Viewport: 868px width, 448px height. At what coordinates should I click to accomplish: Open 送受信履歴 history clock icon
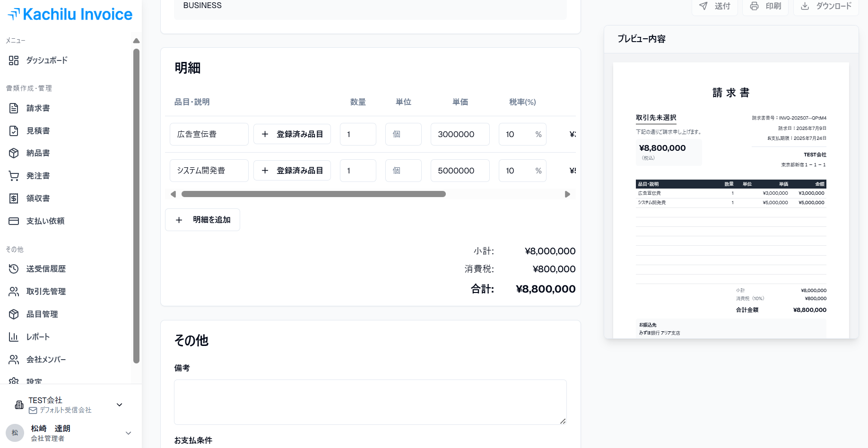click(x=14, y=269)
